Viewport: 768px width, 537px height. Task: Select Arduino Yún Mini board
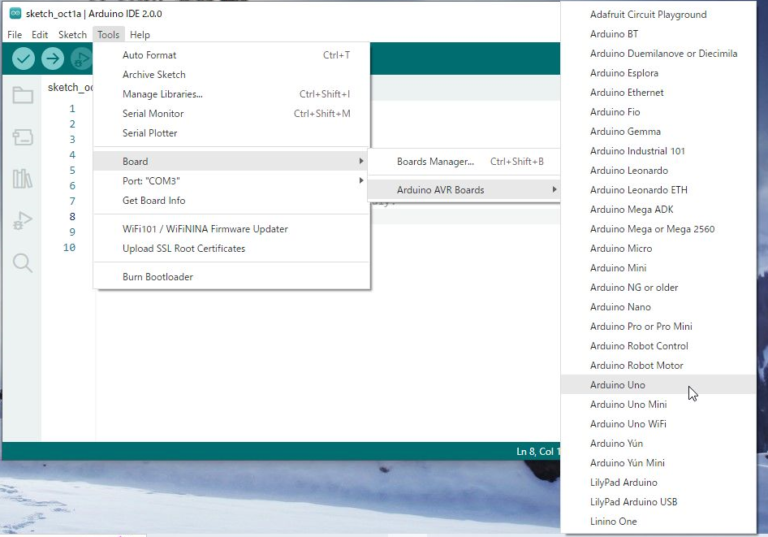click(658, 463)
